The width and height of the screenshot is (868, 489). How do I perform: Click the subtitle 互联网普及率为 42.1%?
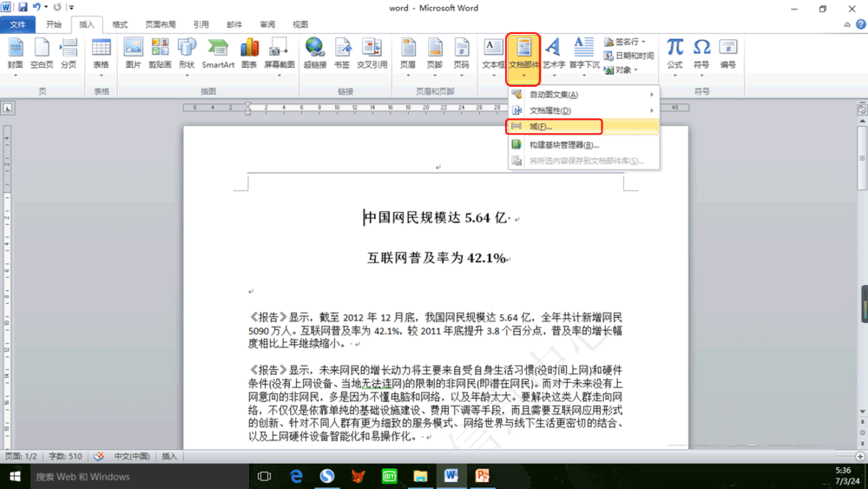click(x=437, y=257)
